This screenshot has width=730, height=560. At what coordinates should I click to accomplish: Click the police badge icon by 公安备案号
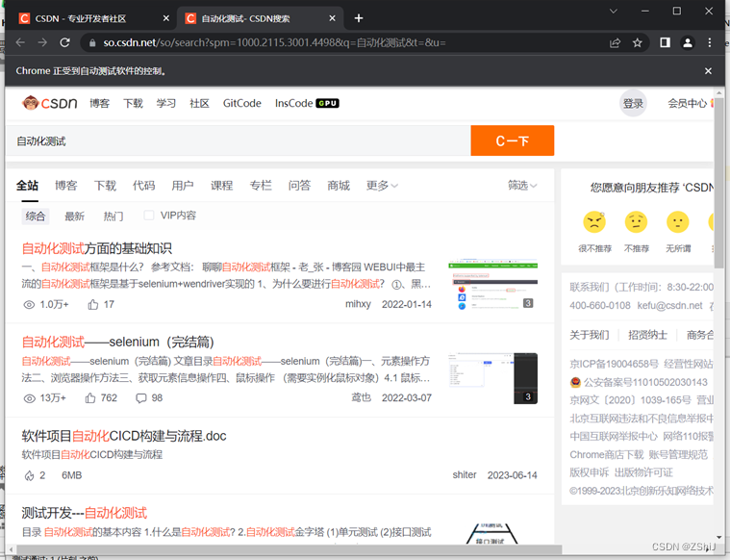(575, 383)
